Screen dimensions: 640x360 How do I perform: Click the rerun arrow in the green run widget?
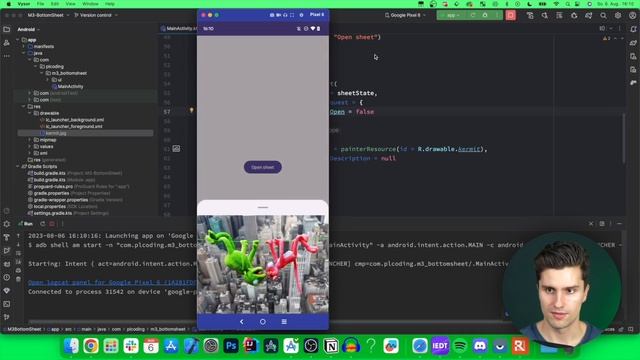pos(473,15)
